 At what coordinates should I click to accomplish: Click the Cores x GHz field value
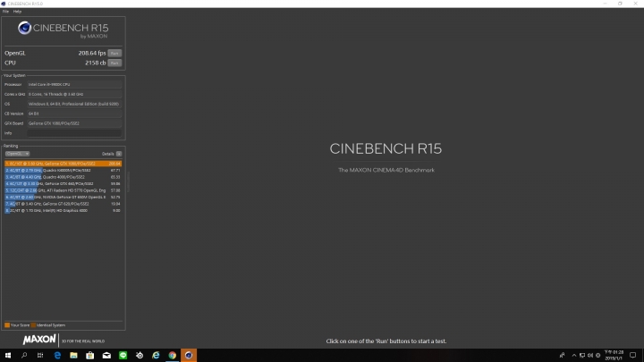74,94
